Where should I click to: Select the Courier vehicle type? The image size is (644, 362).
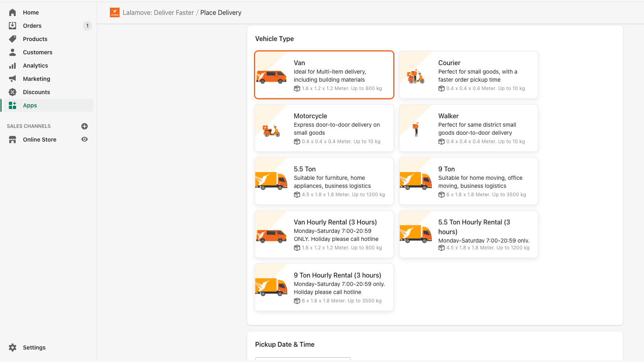(x=468, y=75)
